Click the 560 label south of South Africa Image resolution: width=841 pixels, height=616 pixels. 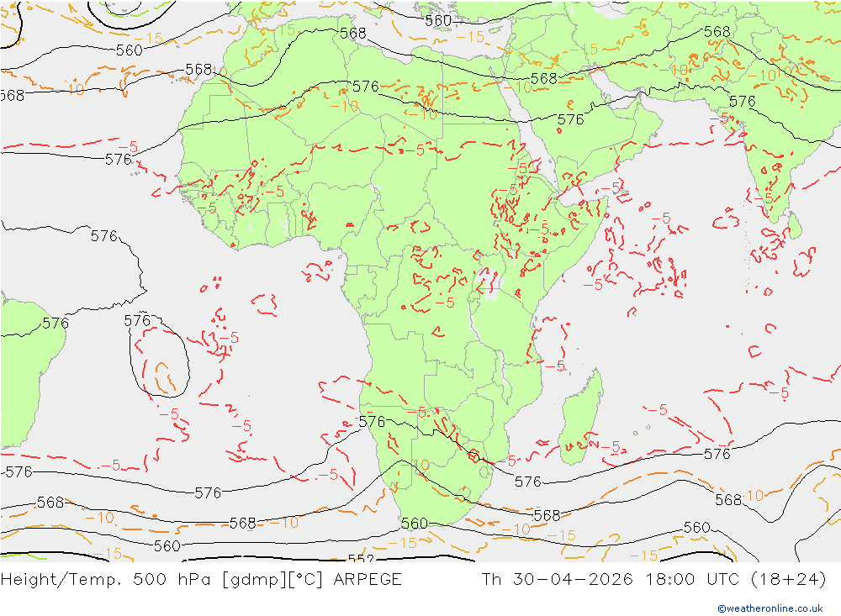pos(415,524)
